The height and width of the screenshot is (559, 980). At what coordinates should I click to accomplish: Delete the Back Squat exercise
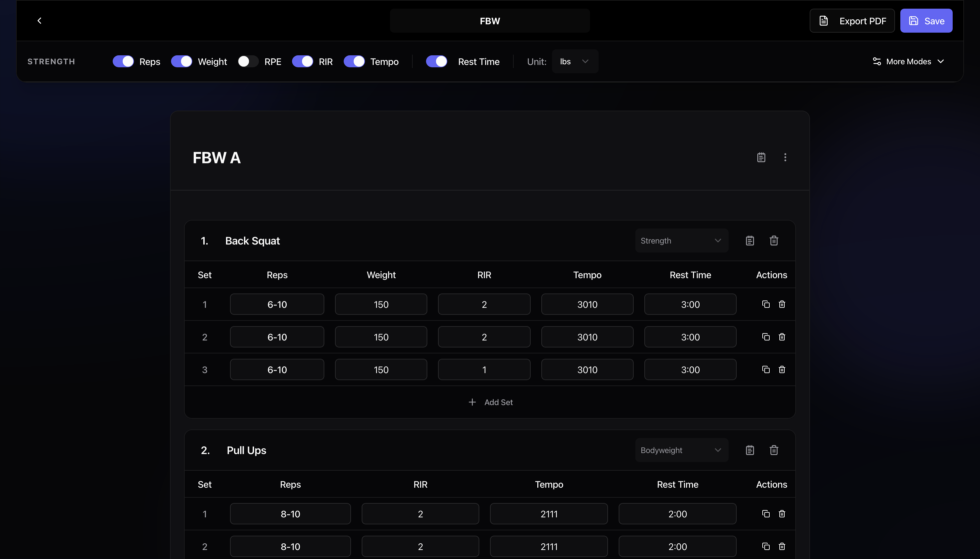pyautogui.click(x=774, y=241)
